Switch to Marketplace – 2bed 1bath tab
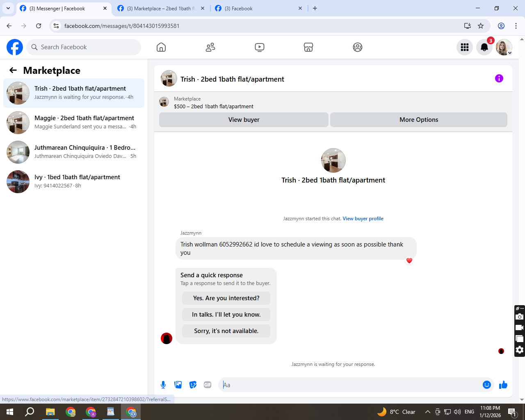The height and width of the screenshot is (420, 525). 161,8
